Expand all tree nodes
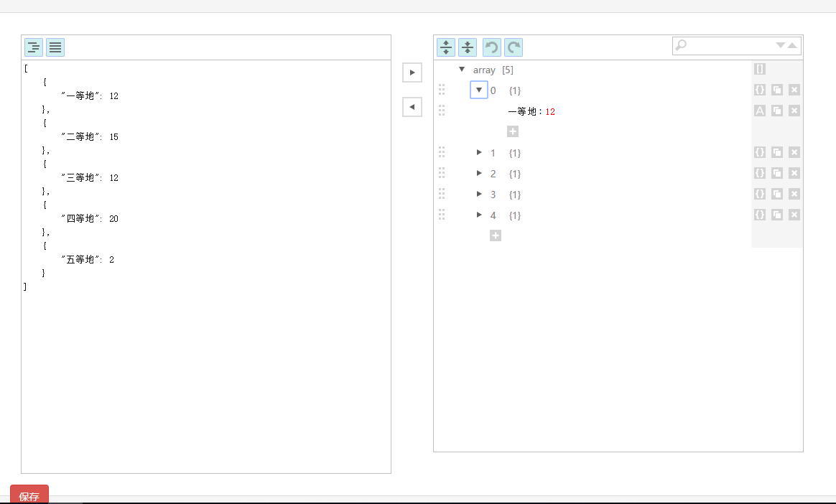Viewport: 836px width, 504px height. [x=446, y=47]
